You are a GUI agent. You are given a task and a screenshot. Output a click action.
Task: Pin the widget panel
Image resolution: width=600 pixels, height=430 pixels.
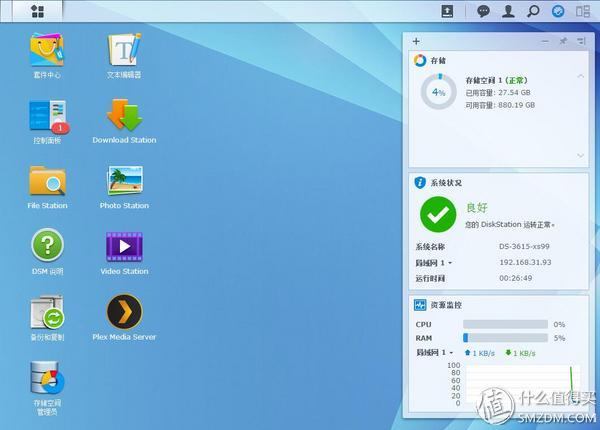pyautogui.click(x=563, y=41)
